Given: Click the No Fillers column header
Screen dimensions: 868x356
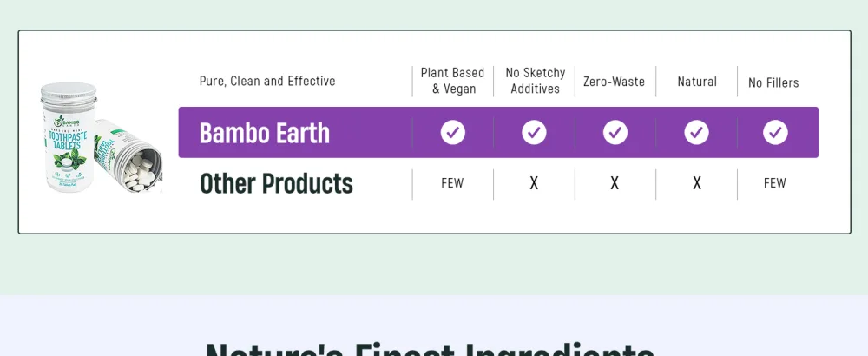Looking at the screenshot, I should coord(774,83).
